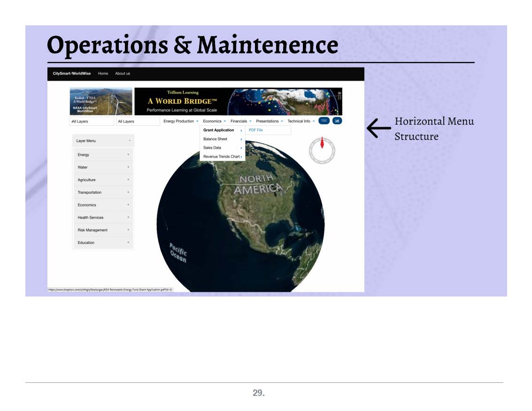This screenshot has height=411, width=532.
Task: Click the compass on the globe
Action: [322, 150]
